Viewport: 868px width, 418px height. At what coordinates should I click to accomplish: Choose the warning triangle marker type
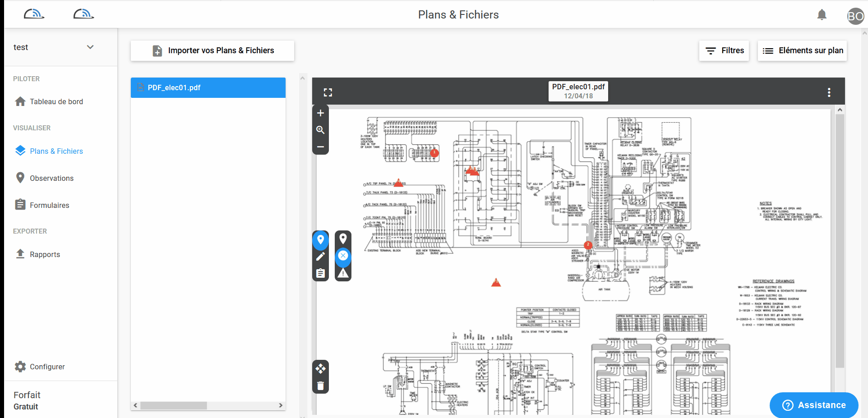coord(343,273)
